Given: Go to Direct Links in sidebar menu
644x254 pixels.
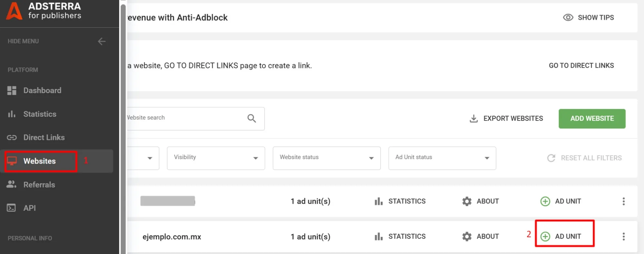Looking at the screenshot, I should pos(44,138).
